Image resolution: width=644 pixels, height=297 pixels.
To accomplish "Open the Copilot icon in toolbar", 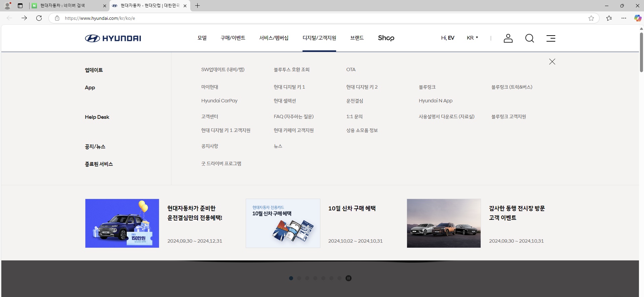I will tap(638, 18).
